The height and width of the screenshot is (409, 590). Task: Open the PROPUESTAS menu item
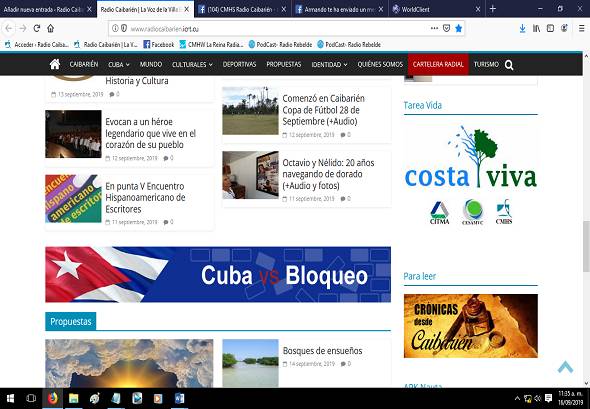(x=284, y=64)
